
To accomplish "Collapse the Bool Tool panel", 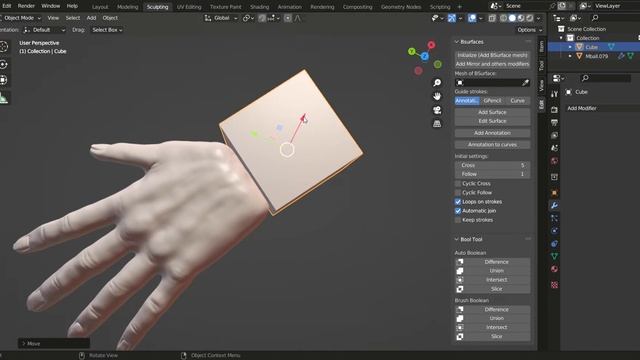I will [x=457, y=240].
